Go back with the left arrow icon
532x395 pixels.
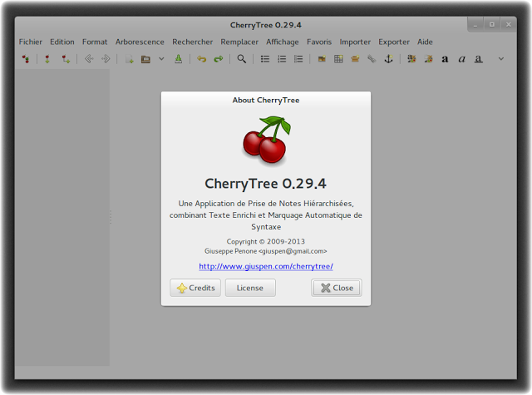point(89,59)
